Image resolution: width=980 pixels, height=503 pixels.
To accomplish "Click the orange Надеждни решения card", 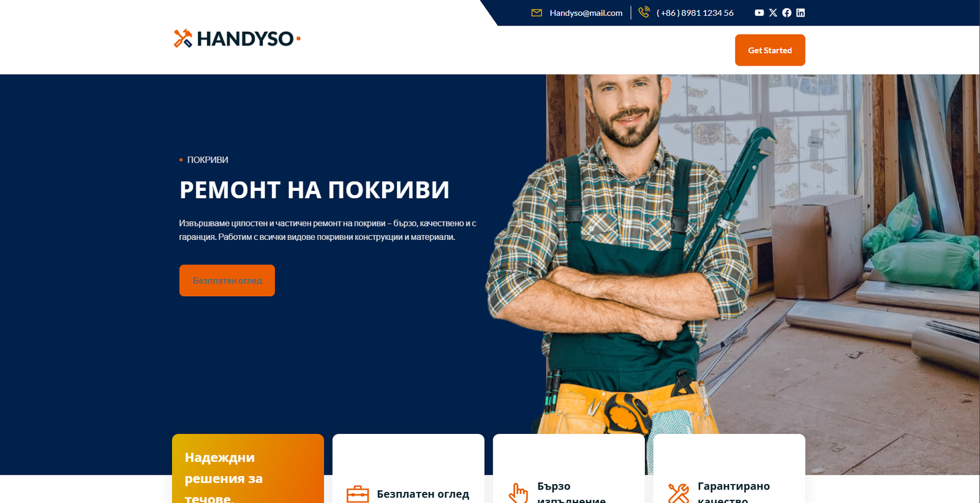I will 248,469.
